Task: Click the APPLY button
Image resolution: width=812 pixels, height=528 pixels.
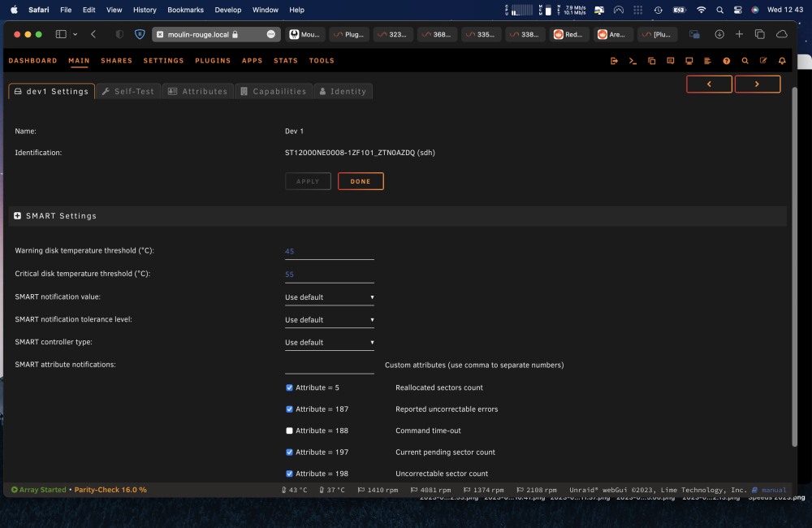Action: (x=308, y=181)
